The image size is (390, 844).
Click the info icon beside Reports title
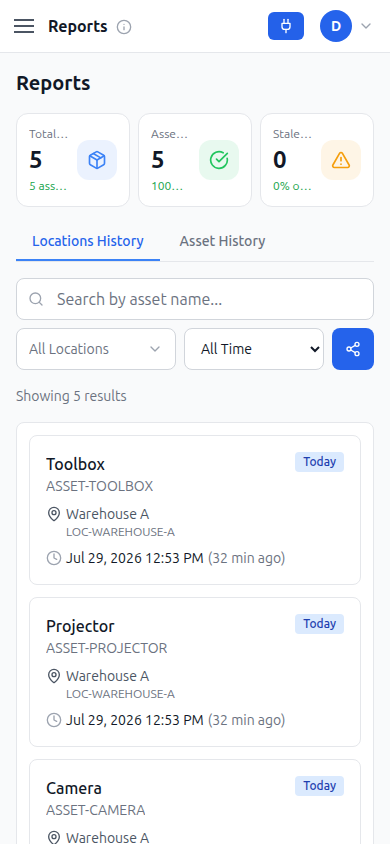point(124,26)
